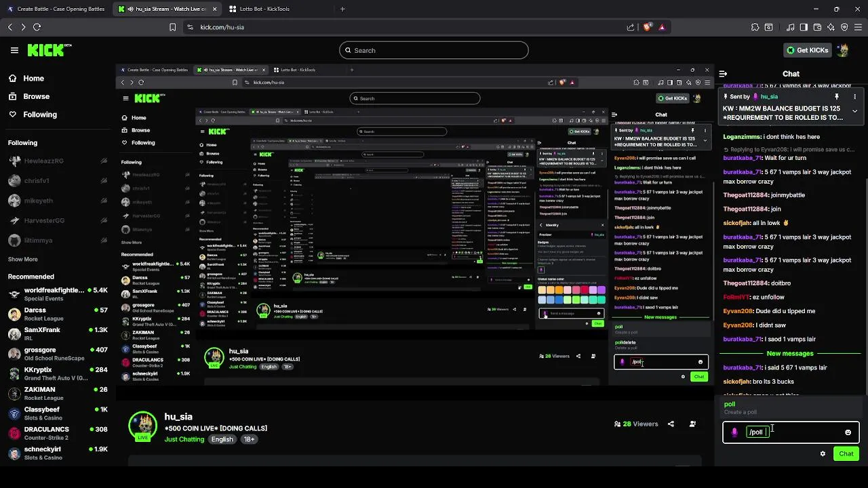Collapse the Chat panel arrow icon
The height and width of the screenshot is (488, 868).
coord(723,74)
